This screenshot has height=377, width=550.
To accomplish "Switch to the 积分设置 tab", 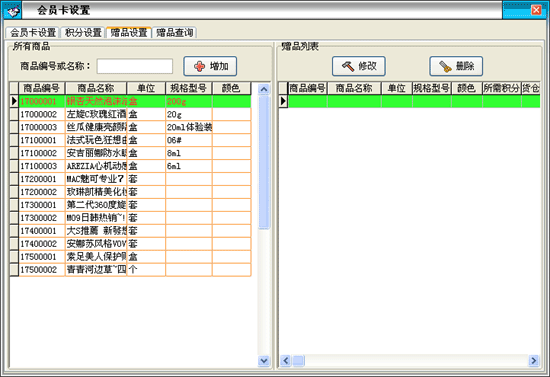I will click(83, 33).
